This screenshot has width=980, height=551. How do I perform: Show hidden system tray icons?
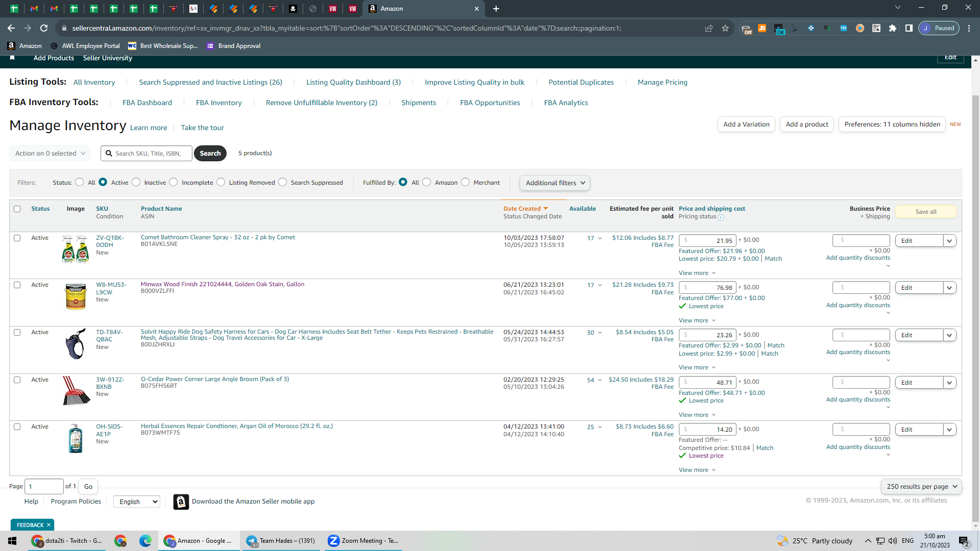click(868, 541)
